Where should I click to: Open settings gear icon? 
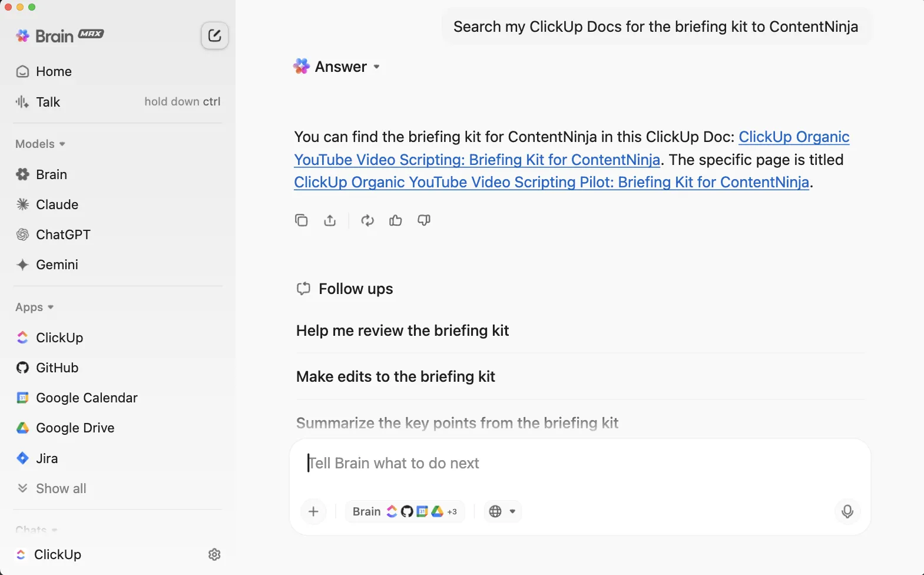pos(214,554)
